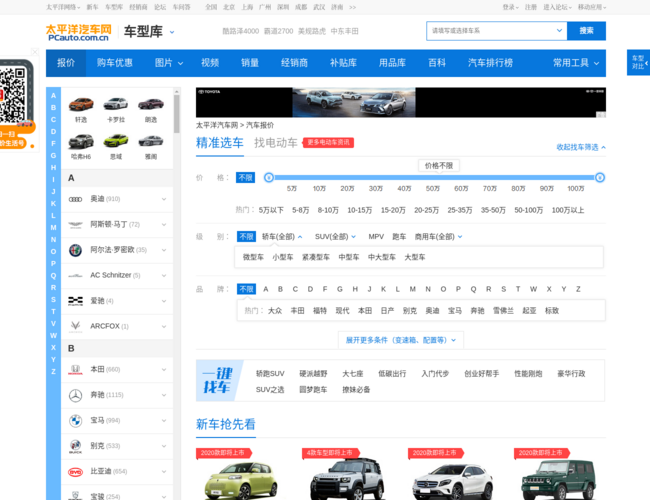The width and height of the screenshot is (650, 500).
Task: Click the ARCFOX brand logo
Action: [75, 327]
